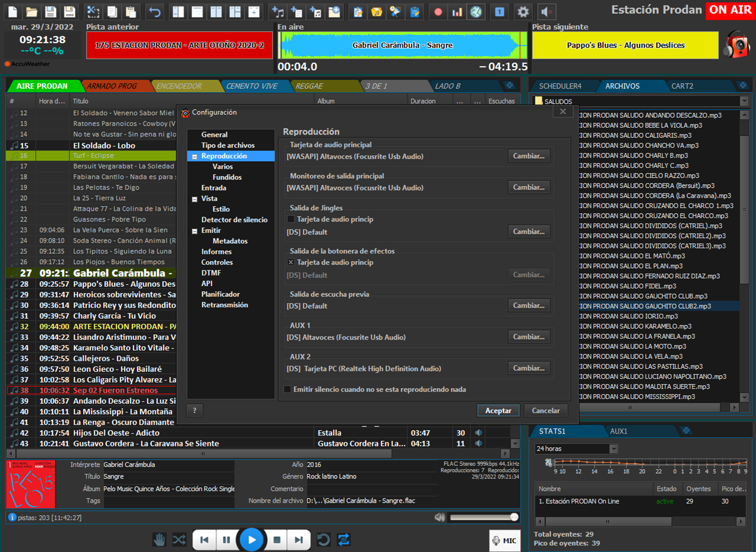
Task: Switch to the CEMENTO VIVE tab
Action: 252,86
